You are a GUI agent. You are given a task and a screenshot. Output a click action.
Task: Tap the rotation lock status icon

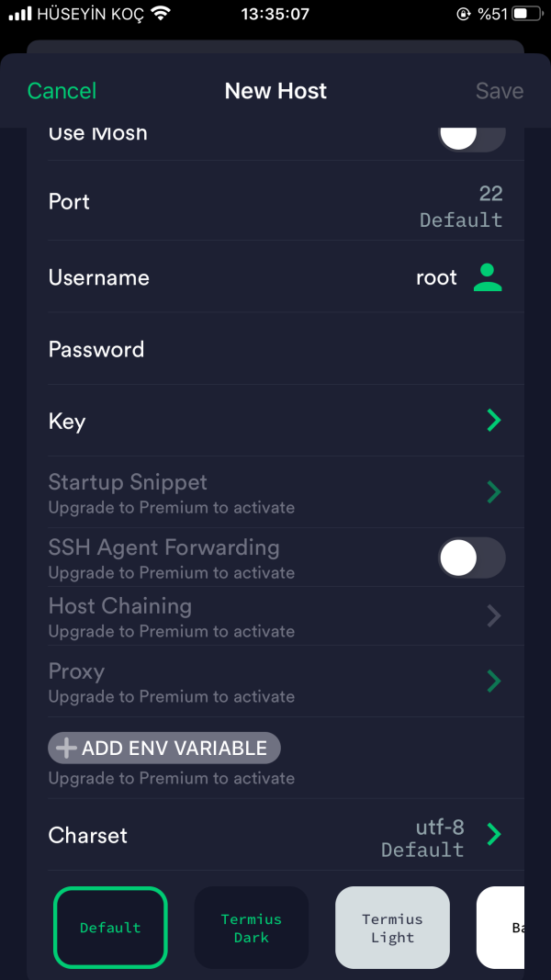coord(462,14)
